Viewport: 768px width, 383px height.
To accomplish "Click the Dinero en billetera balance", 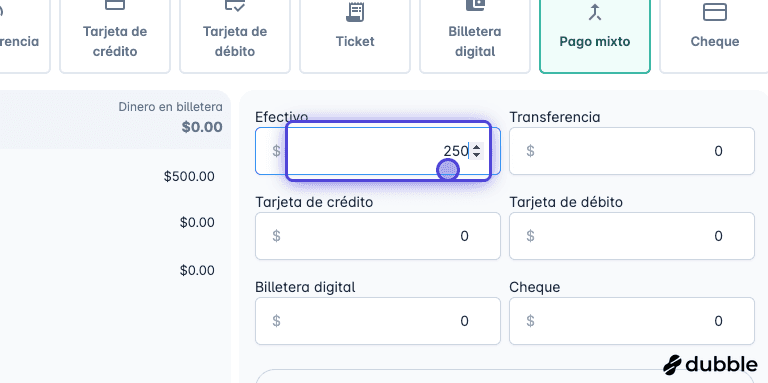I will (x=202, y=127).
